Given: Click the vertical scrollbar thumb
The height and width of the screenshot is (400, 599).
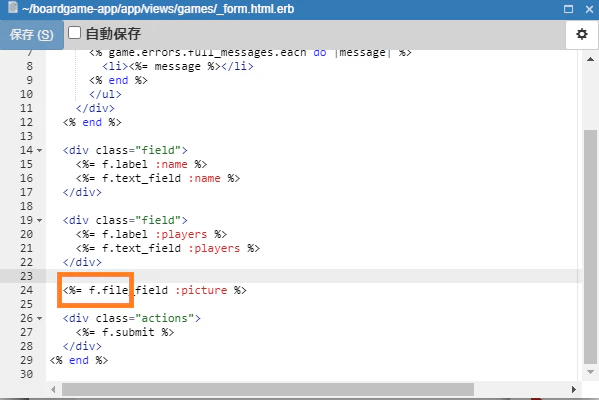Looking at the screenshot, I should [x=590, y=247].
